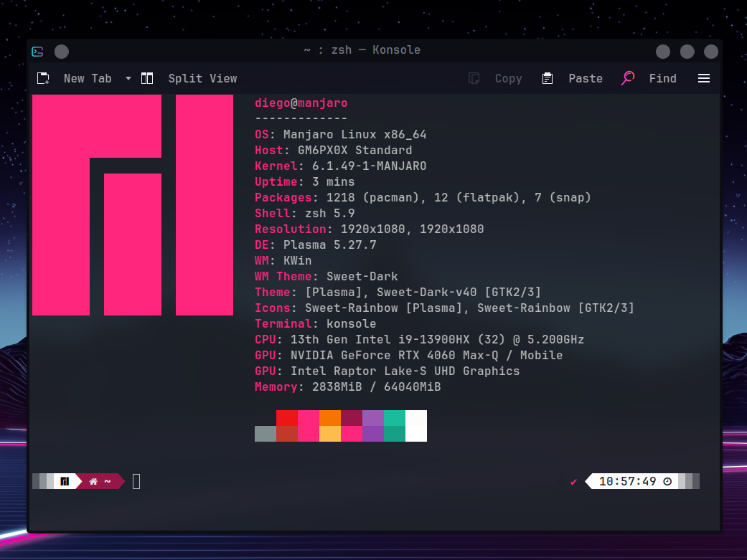
Task: Click the Memory line showing 2838MiB / 64040MiB
Action: [348, 386]
